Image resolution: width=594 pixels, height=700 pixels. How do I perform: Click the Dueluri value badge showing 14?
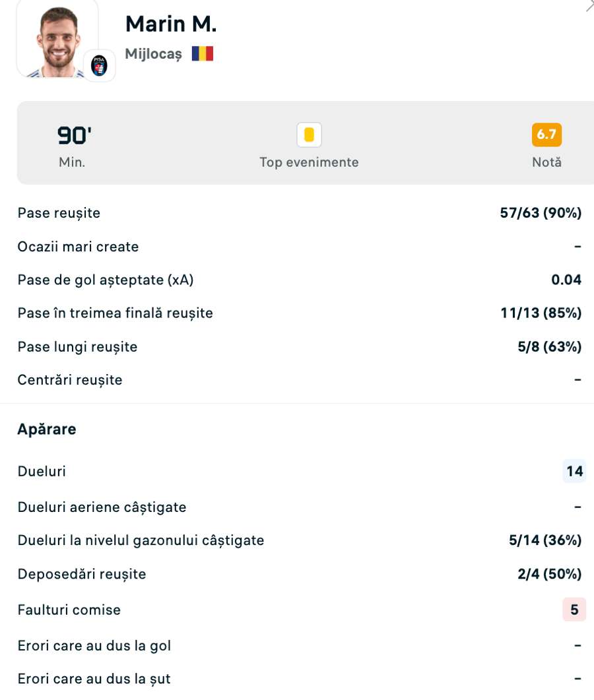coord(574,471)
